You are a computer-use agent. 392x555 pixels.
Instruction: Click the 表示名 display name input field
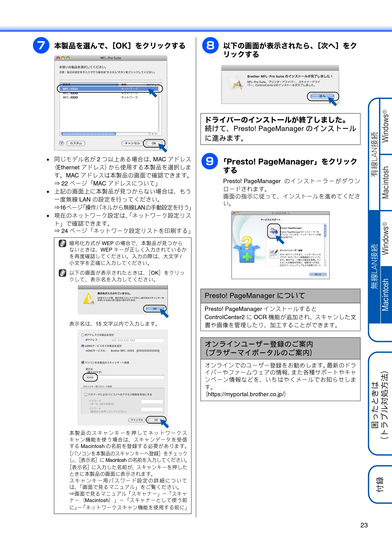pos(125,377)
